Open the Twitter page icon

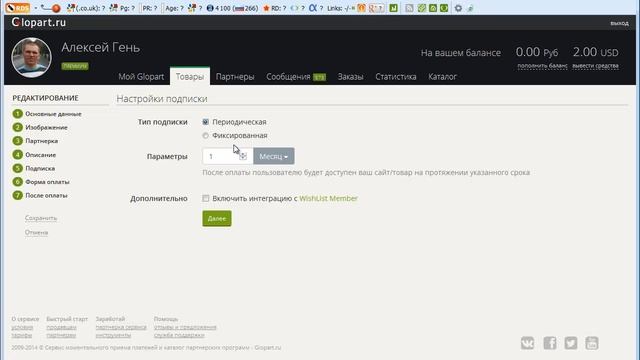click(571, 343)
